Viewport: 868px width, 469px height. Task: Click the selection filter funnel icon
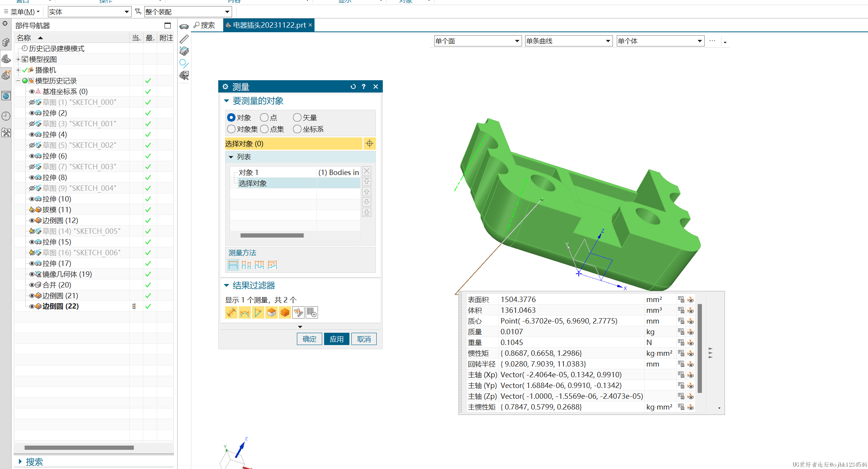click(x=138, y=12)
